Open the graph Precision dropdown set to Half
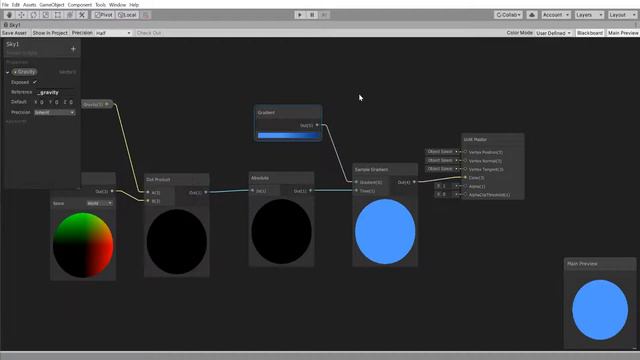The width and height of the screenshot is (640, 360). (x=113, y=33)
